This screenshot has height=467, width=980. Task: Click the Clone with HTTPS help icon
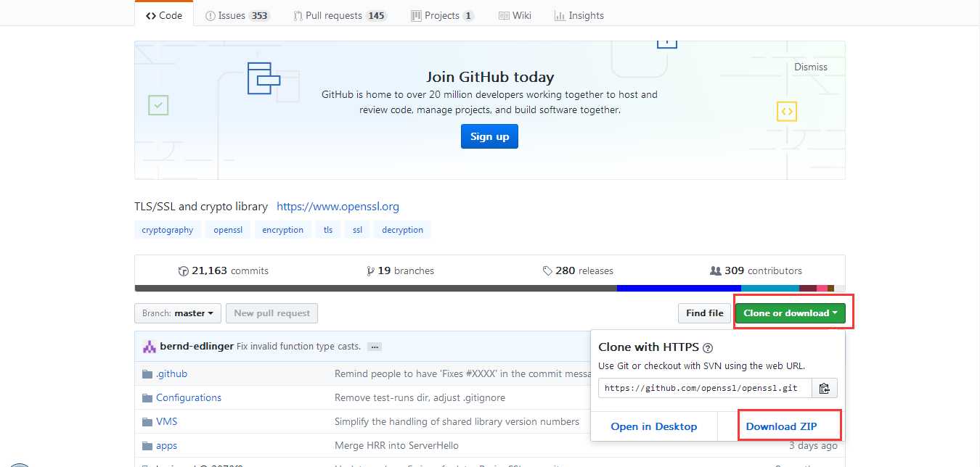point(708,348)
